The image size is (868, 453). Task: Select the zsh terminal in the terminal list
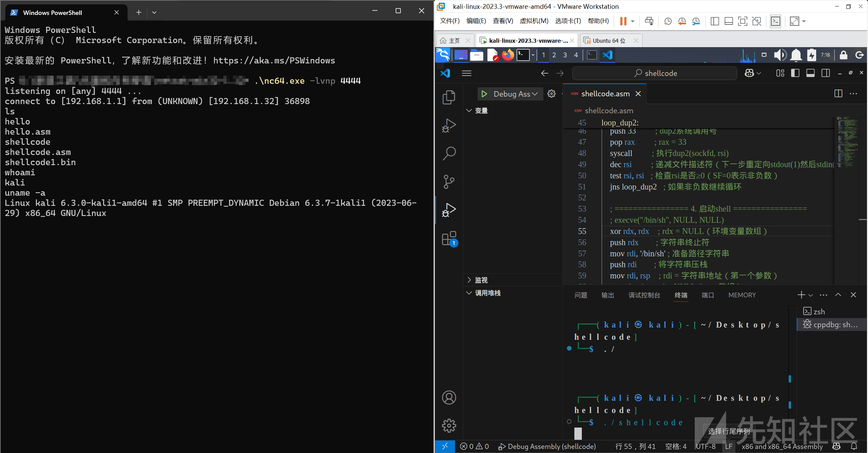click(x=831, y=312)
